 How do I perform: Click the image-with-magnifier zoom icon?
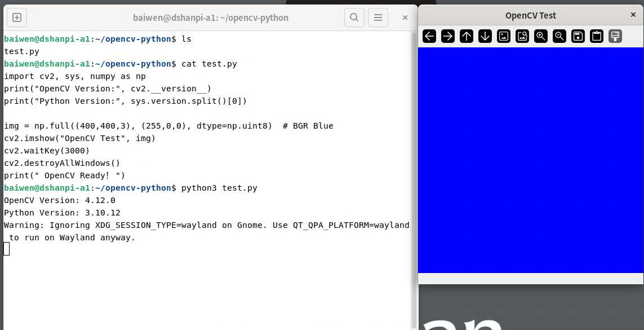pyautogui.click(x=522, y=37)
